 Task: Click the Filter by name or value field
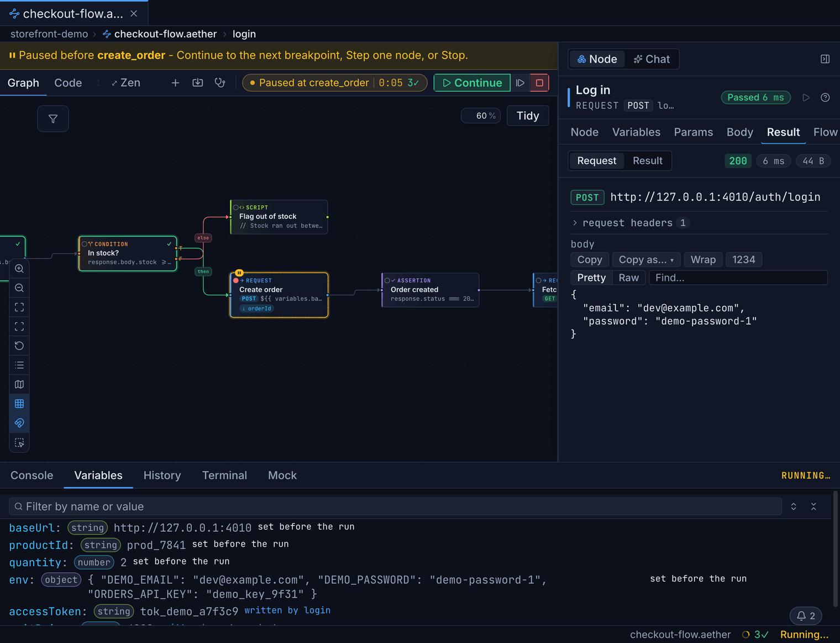point(395,506)
